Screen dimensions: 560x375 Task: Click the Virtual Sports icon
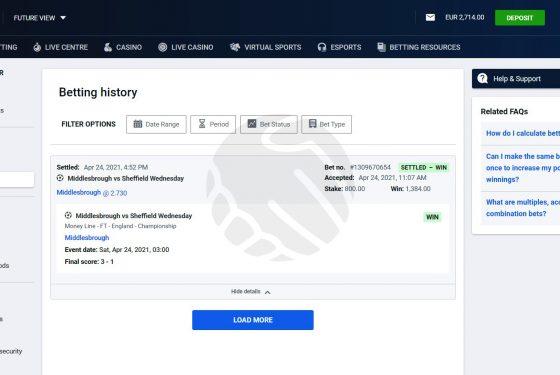pos(235,47)
